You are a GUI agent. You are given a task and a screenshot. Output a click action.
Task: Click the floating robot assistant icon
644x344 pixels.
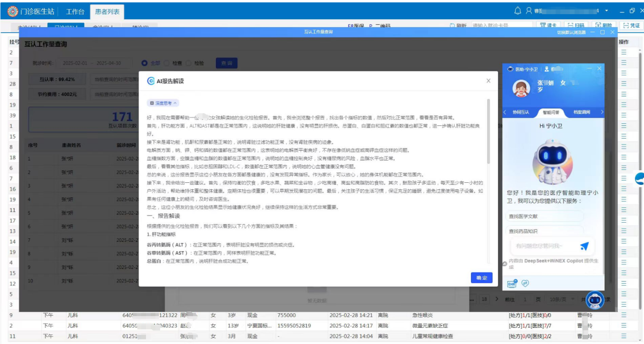tap(595, 300)
